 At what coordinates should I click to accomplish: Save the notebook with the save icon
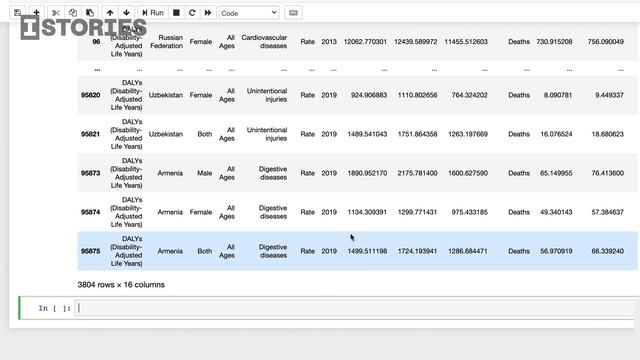pyautogui.click(x=18, y=13)
